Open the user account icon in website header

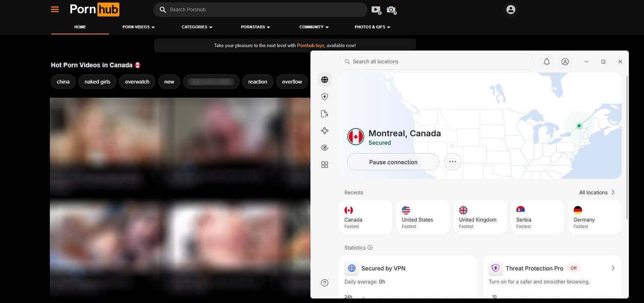point(510,9)
